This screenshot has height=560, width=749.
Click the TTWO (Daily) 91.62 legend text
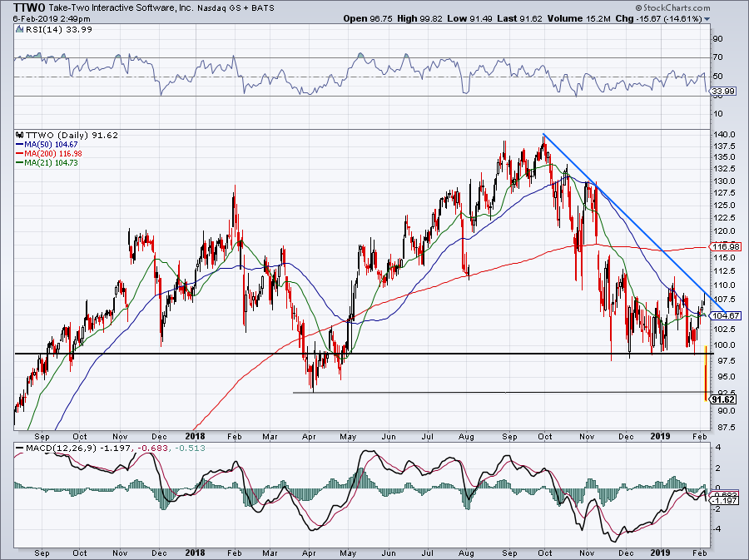(72, 135)
